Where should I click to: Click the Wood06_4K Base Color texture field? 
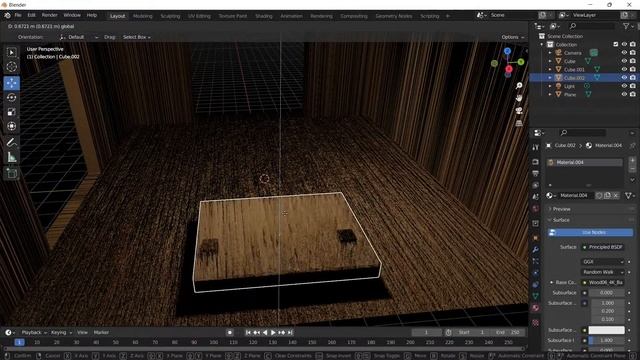click(603, 282)
